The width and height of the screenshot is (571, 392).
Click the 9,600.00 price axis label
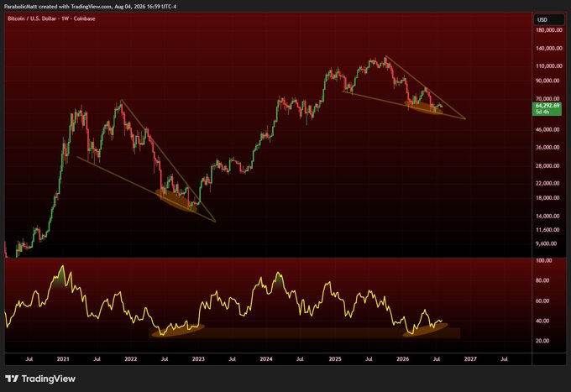(x=547, y=243)
